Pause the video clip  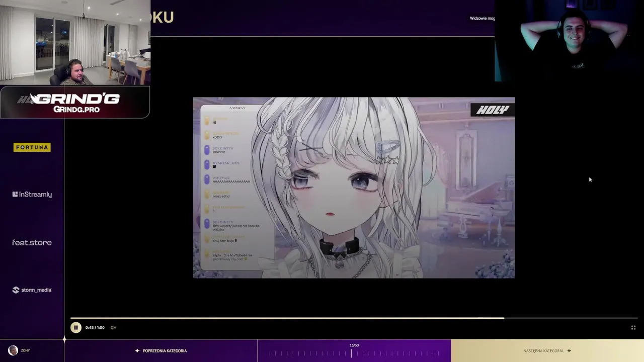tap(75, 327)
